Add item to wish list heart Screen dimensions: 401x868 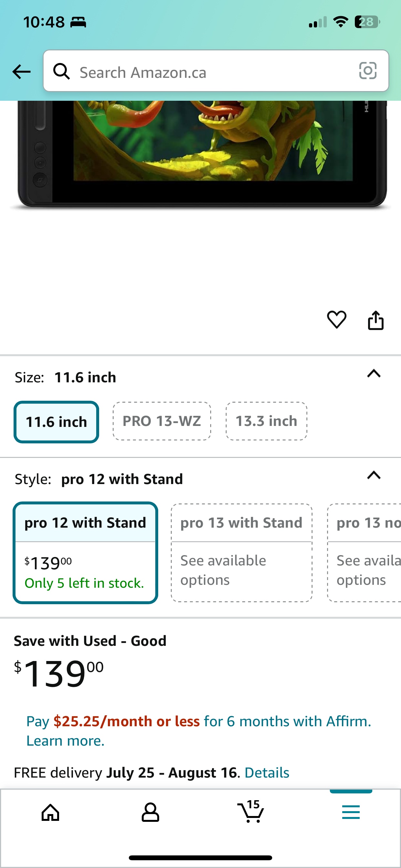(x=337, y=319)
